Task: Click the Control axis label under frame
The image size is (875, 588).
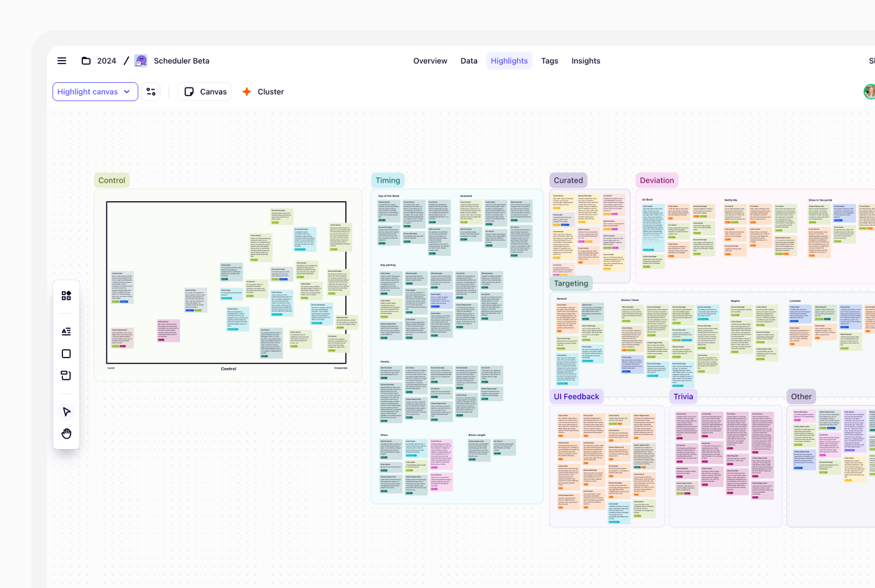Action: point(229,369)
